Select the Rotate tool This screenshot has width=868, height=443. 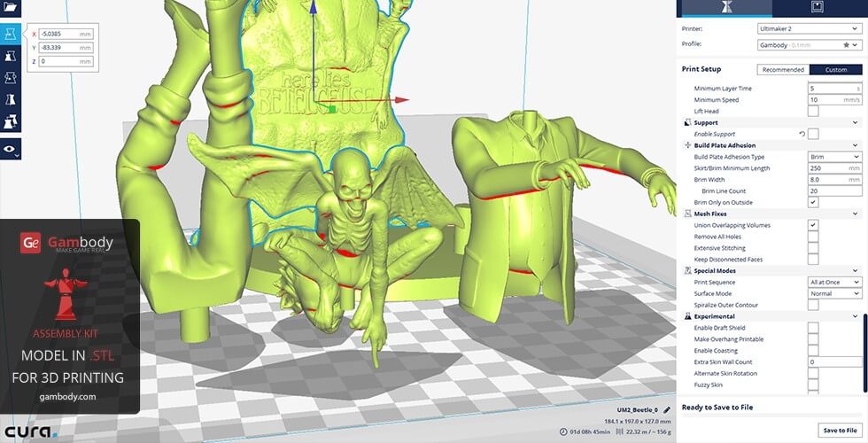(11, 78)
